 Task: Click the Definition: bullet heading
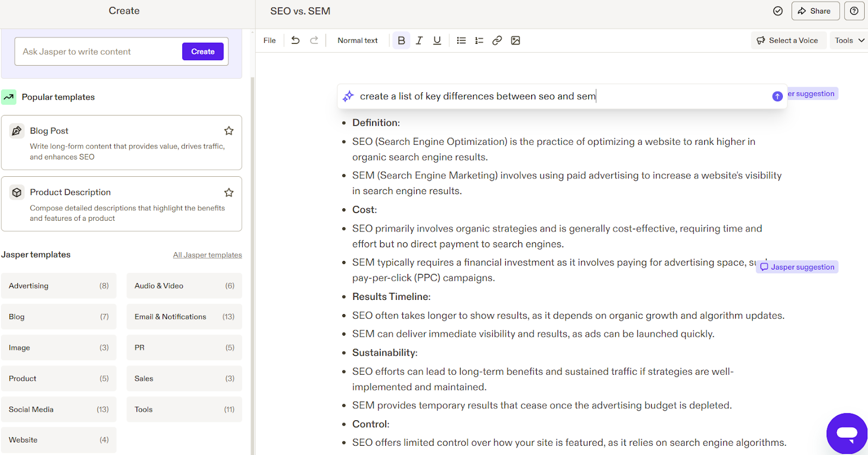click(x=376, y=123)
